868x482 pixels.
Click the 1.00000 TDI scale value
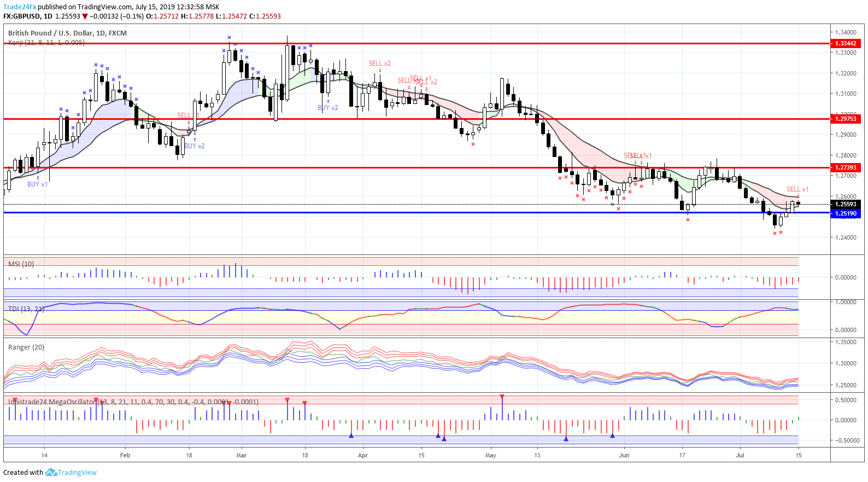845,302
